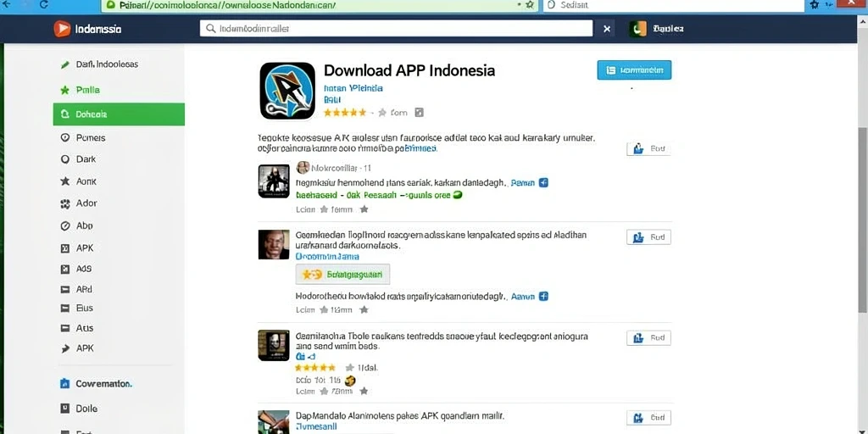
Task: Click the star after 1amm in the review footer
Action: pos(364,209)
